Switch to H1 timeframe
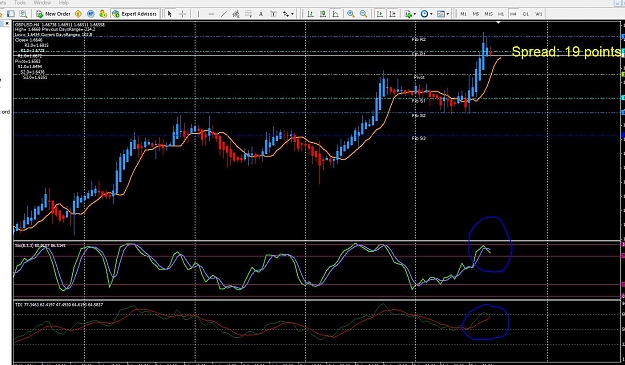This screenshot has height=365, width=625. pyautogui.click(x=501, y=14)
